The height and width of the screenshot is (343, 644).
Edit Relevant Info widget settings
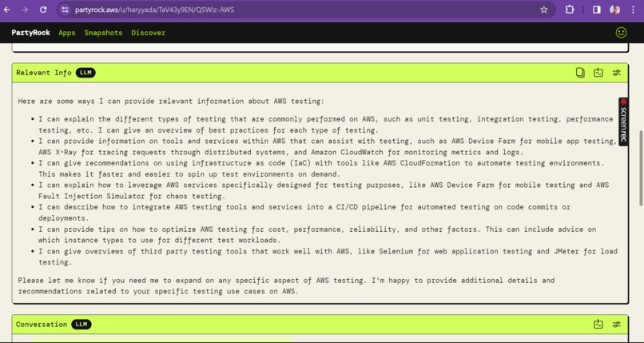[x=617, y=73]
